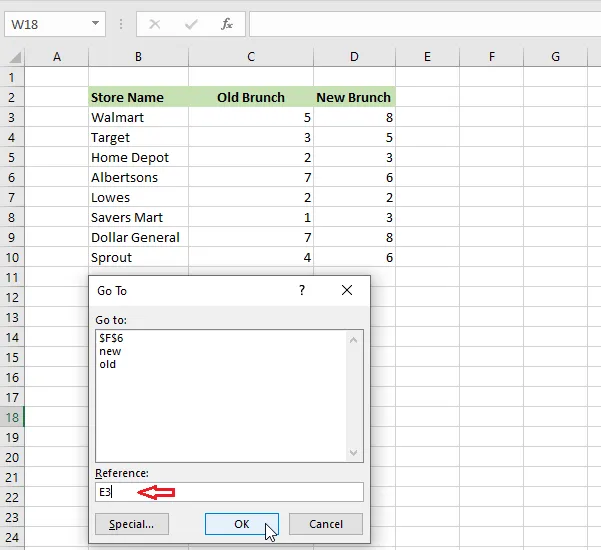
Task: Select row 20 header
Action: [11, 457]
